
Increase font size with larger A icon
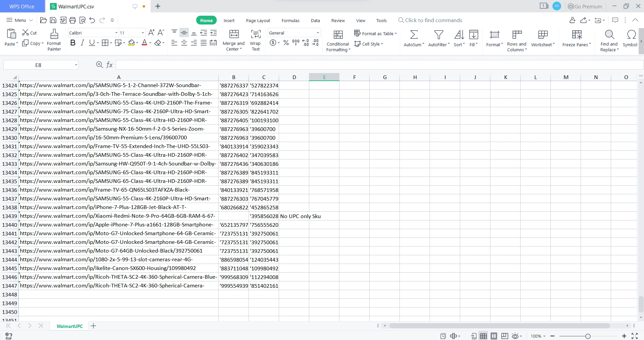click(151, 32)
